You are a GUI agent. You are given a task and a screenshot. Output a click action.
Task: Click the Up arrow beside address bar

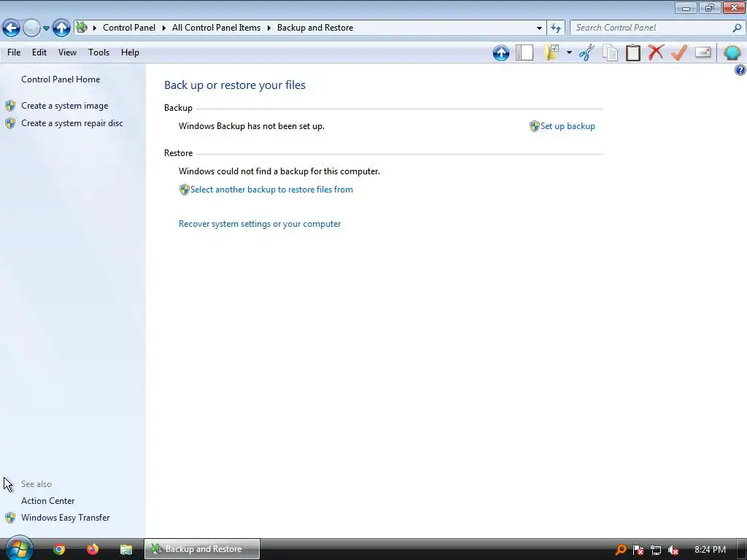pyautogui.click(x=61, y=28)
